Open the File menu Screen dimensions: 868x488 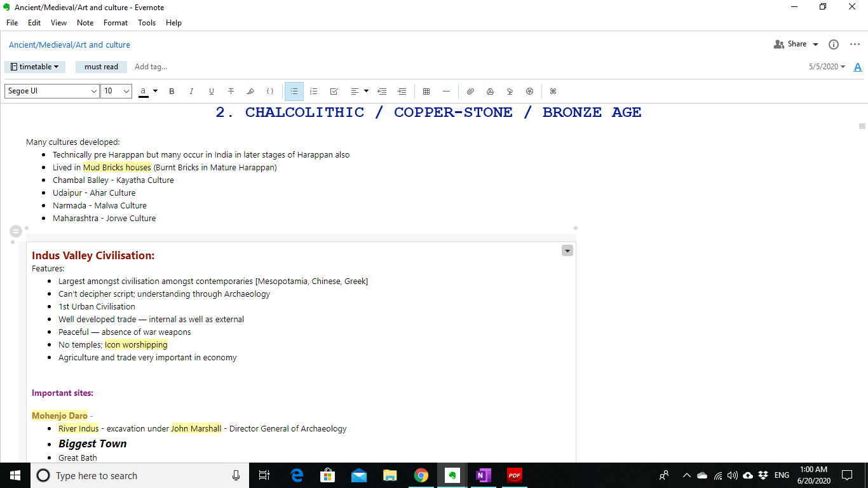pyautogui.click(x=12, y=23)
